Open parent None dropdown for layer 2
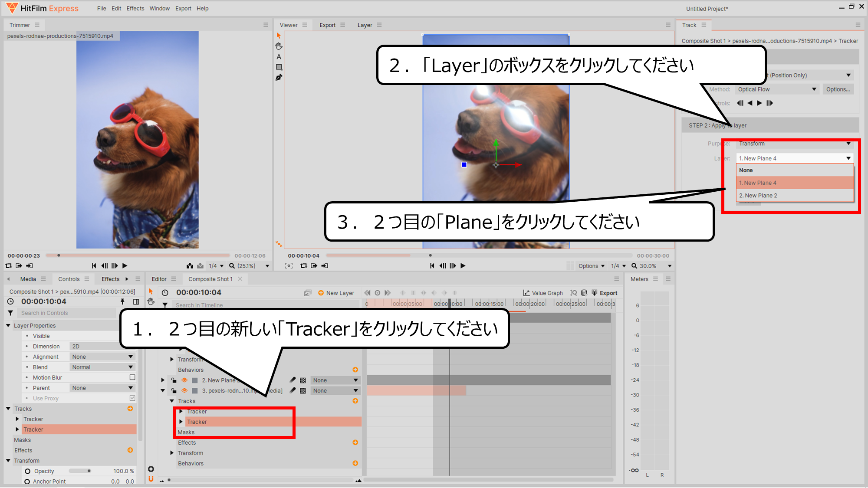The width and height of the screenshot is (868, 488). click(x=335, y=380)
